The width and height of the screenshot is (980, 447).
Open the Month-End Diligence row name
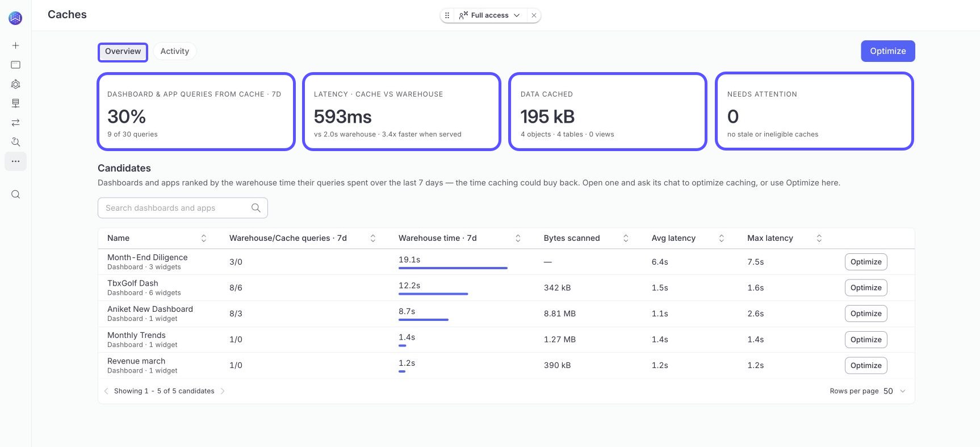(x=148, y=257)
